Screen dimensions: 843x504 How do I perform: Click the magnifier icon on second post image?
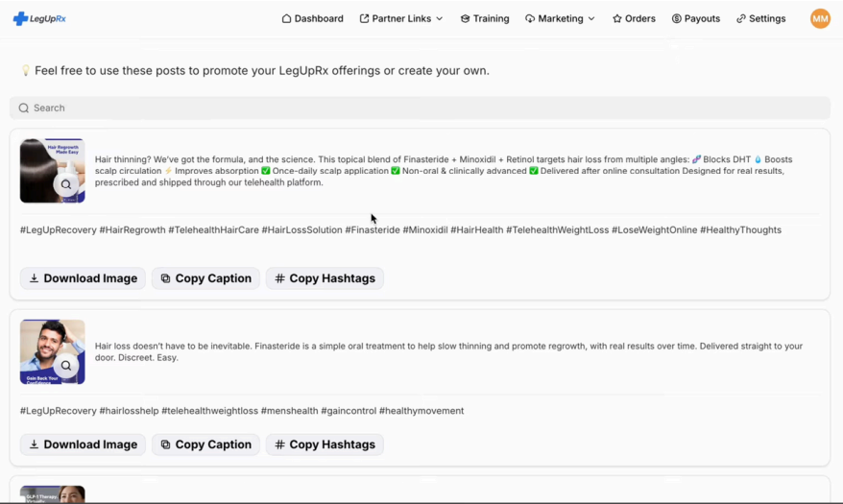pyautogui.click(x=66, y=366)
